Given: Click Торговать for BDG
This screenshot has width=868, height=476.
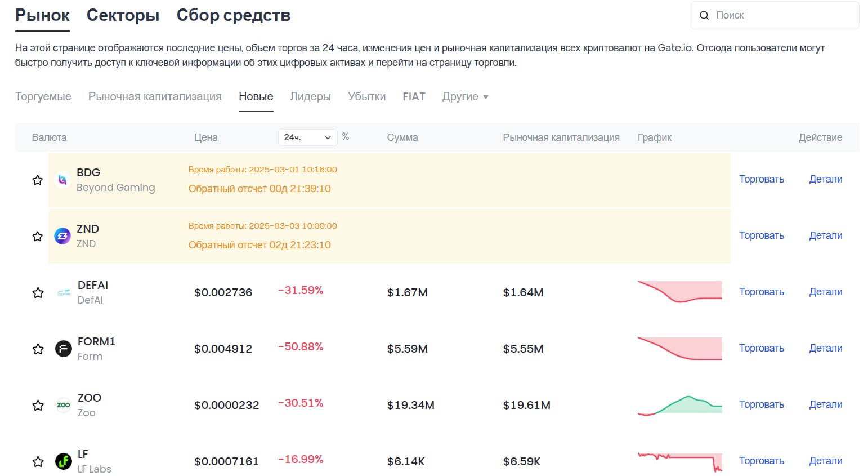Looking at the screenshot, I should pos(762,179).
